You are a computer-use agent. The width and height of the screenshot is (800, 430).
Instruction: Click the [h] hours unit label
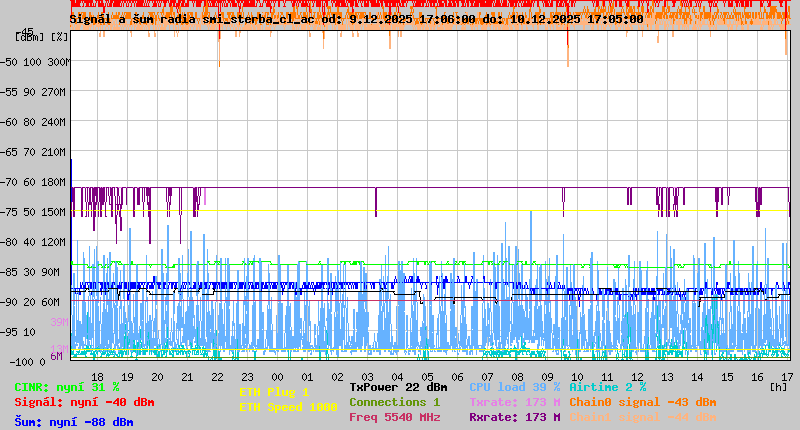(x=779, y=386)
